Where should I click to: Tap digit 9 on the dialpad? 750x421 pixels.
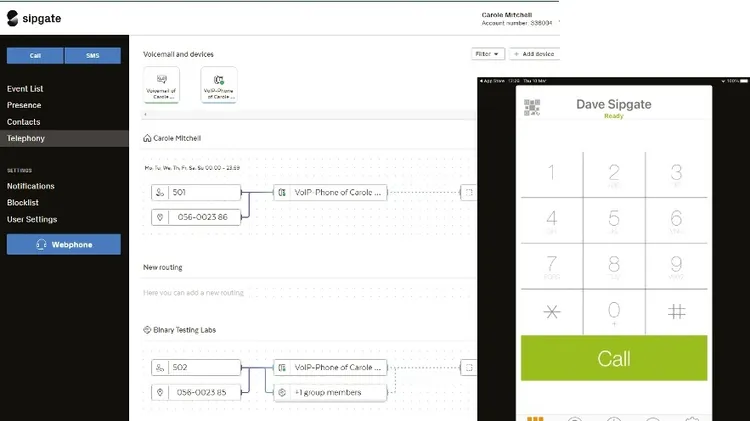[676, 266]
